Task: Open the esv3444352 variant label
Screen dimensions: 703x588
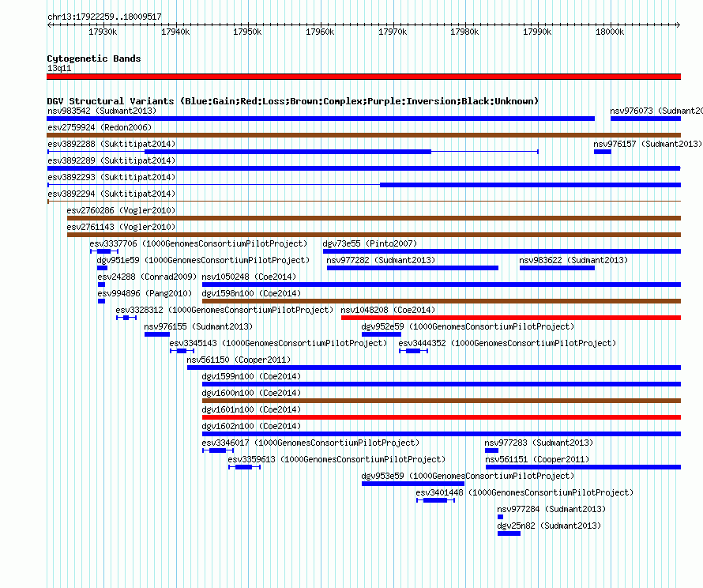Action: (507, 343)
